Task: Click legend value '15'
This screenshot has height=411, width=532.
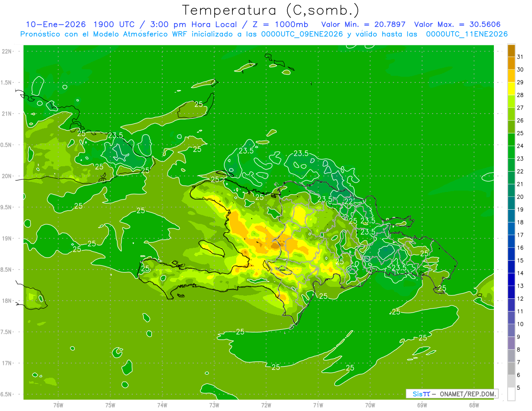Action: 520,260
